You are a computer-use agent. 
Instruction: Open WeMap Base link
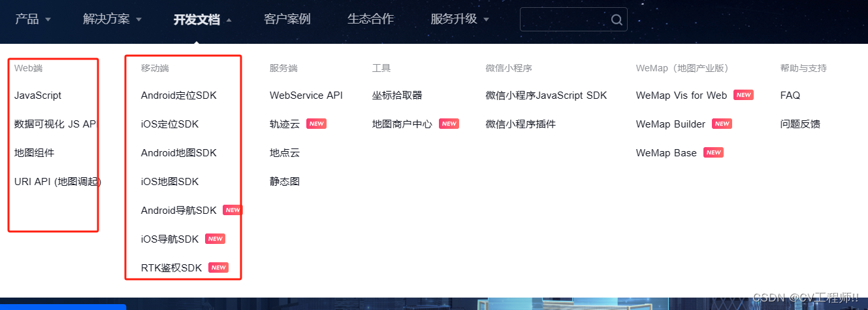pyautogui.click(x=666, y=153)
